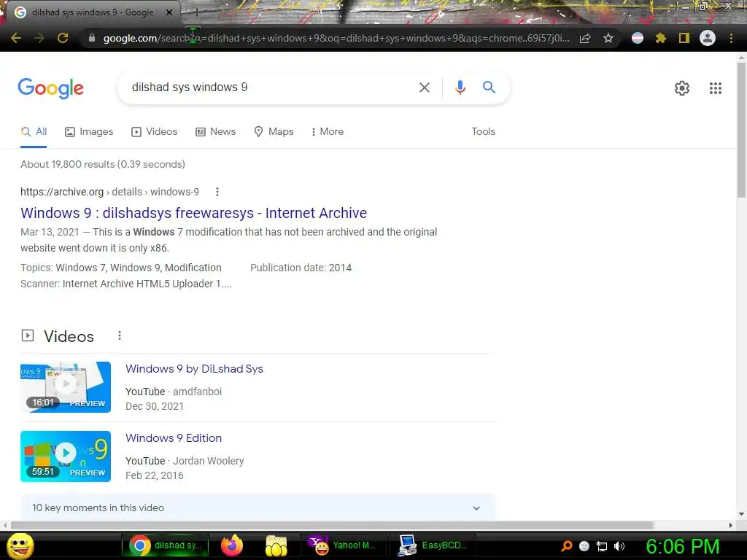Open Google quick settings gear
This screenshot has width=747, height=560.
[682, 88]
